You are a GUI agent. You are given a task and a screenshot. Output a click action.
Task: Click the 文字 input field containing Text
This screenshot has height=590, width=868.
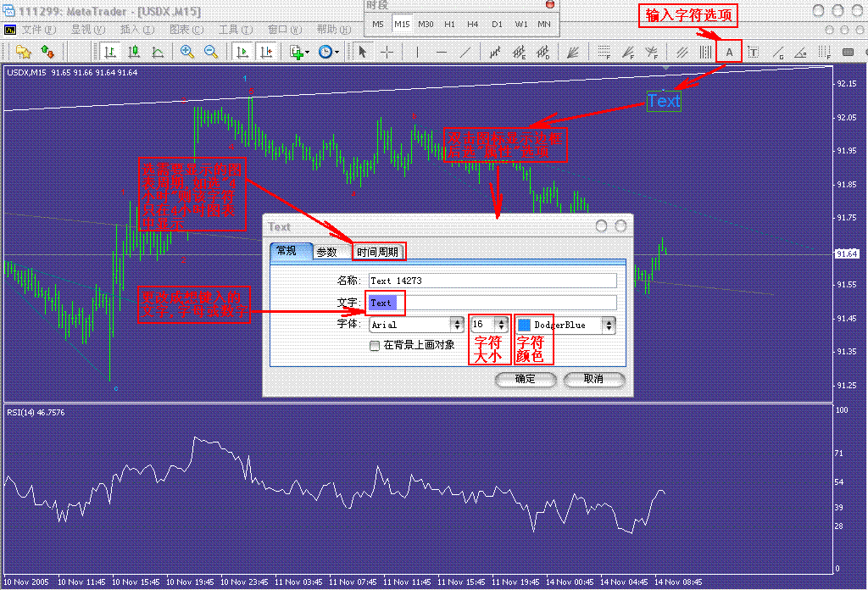pos(492,303)
